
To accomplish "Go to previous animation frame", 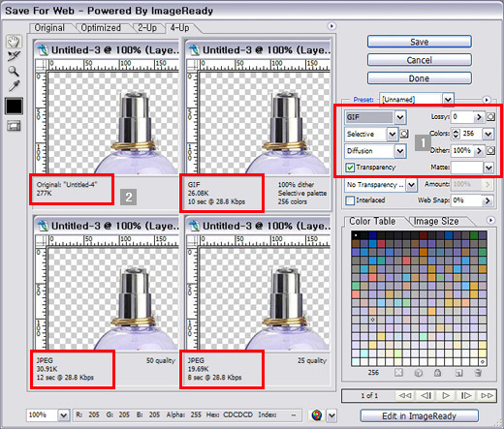I will click(x=425, y=395).
